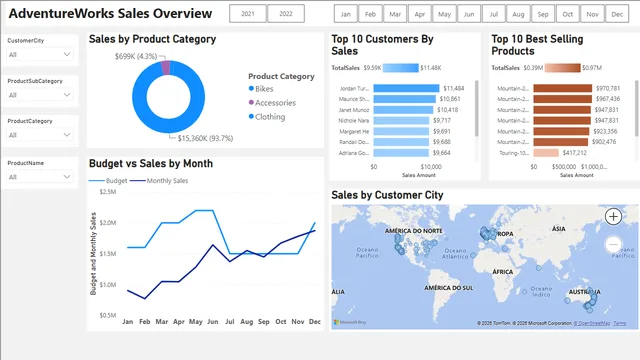Select Accessories legend label
The image size is (640, 360).
coord(276,103)
